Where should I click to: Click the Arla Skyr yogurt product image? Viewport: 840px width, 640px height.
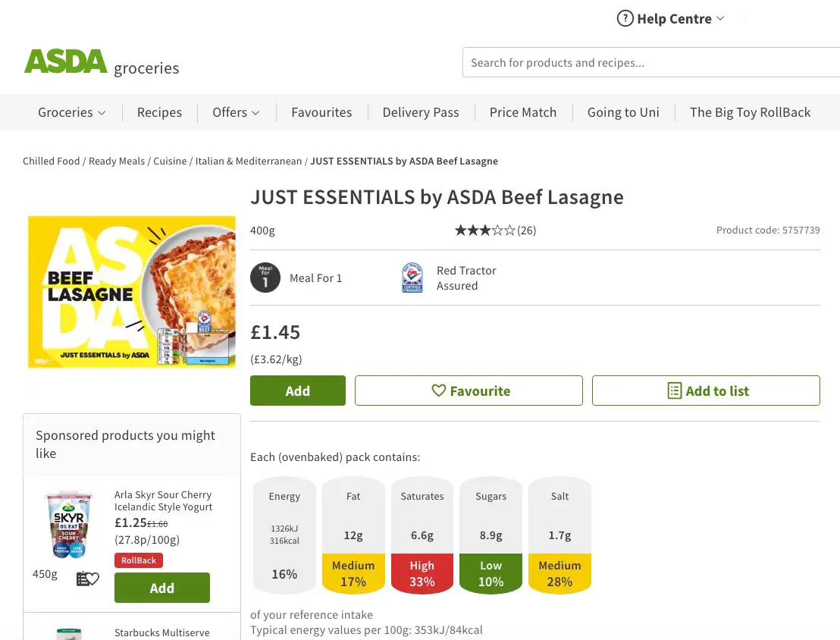point(69,525)
